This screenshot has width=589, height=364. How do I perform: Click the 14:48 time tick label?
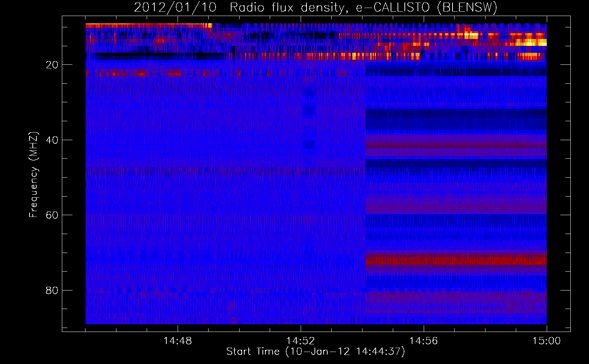pos(178,341)
